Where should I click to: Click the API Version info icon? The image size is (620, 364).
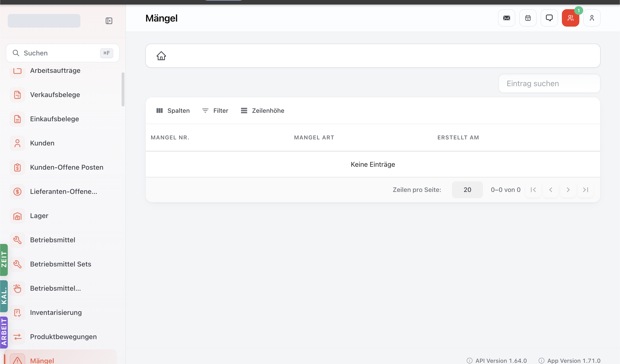pos(469,361)
